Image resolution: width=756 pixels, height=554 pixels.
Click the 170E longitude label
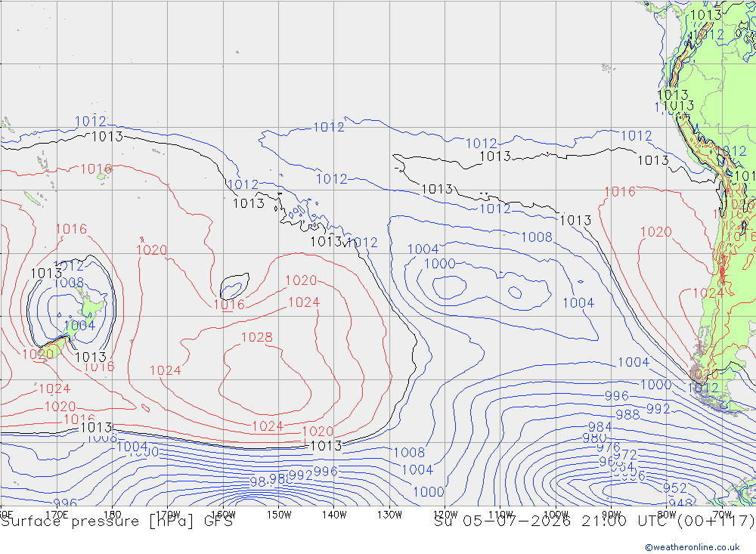57,515
